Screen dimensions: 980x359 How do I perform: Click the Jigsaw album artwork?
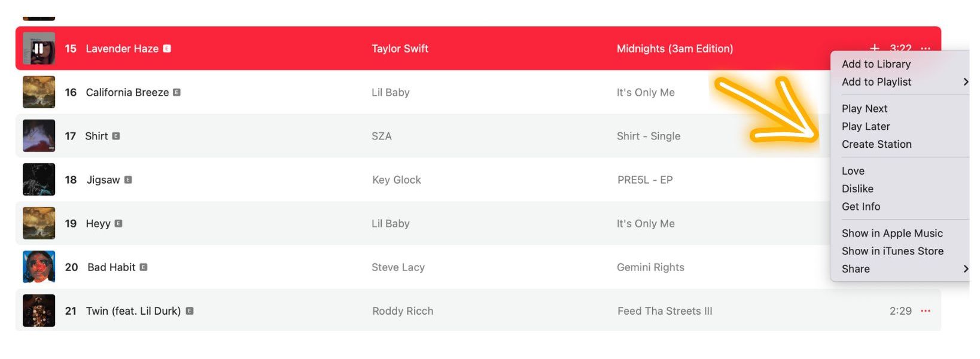39,180
